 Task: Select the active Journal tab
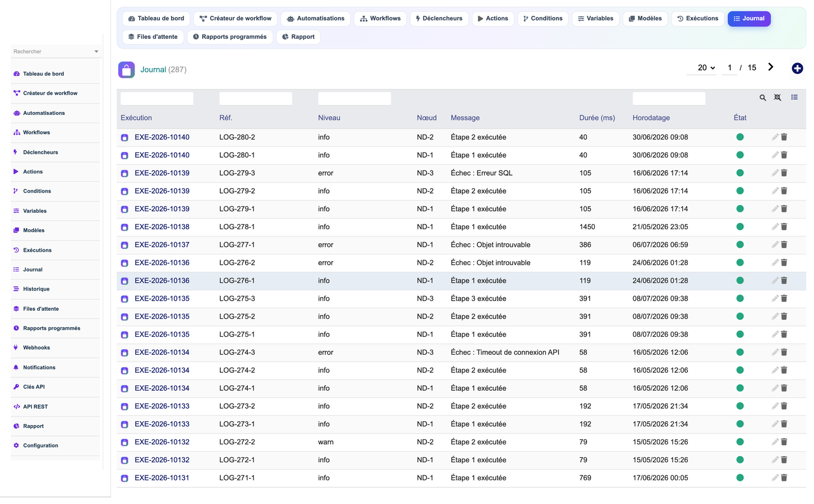(x=749, y=19)
